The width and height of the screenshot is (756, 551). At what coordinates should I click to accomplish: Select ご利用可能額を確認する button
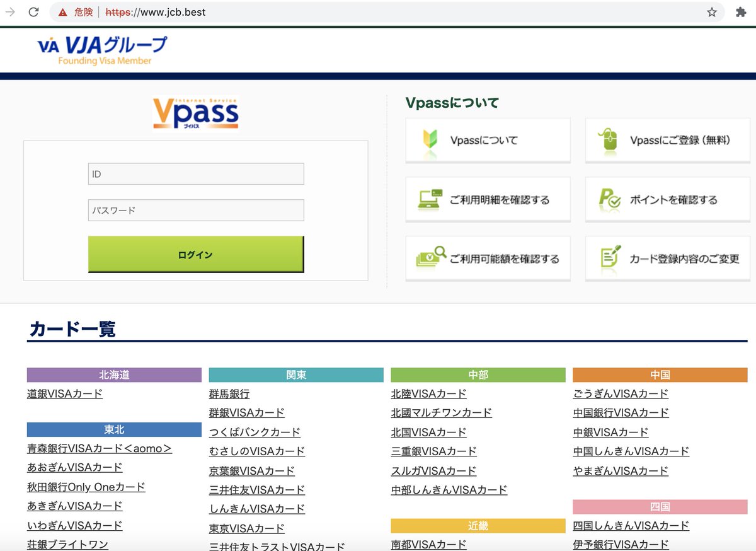(488, 258)
